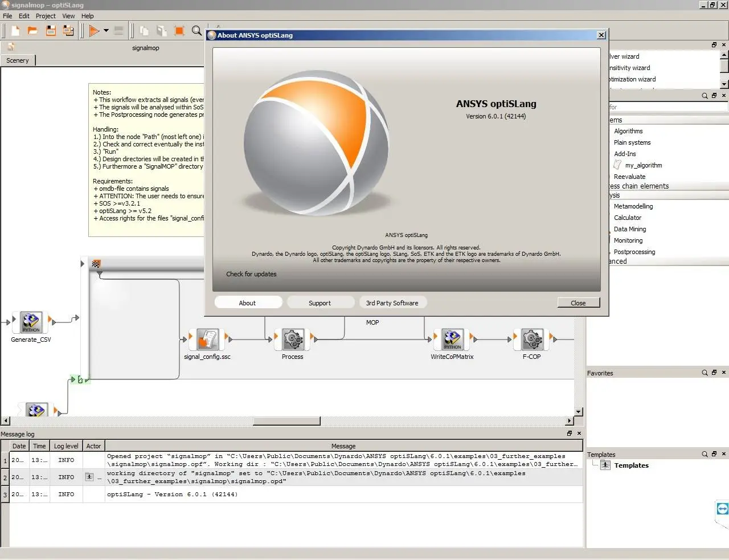Click the optiSLang ball logo image
The width and height of the screenshot is (729, 560).
click(x=316, y=142)
